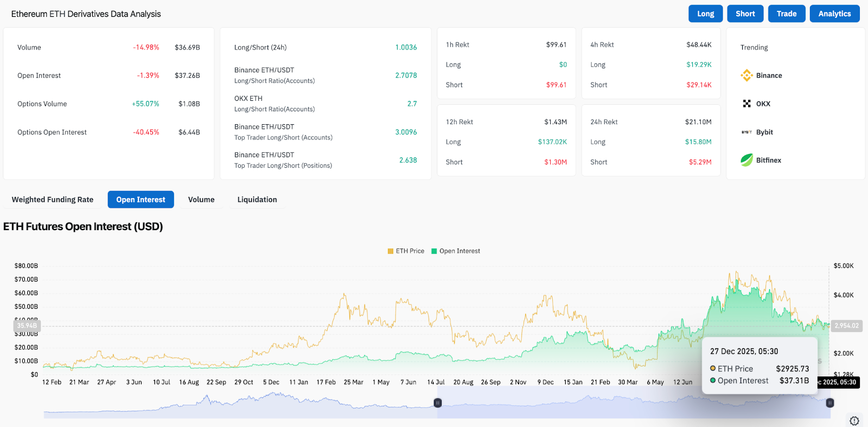Click the 35.94B open interest axis marker
The height and width of the screenshot is (427, 868).
coord(27,326)
